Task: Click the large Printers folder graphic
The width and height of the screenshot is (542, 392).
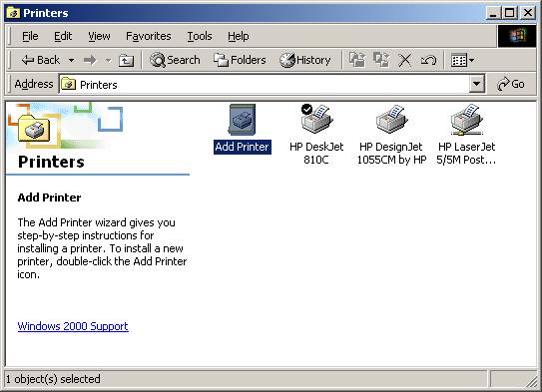Action: coord(34,129)
